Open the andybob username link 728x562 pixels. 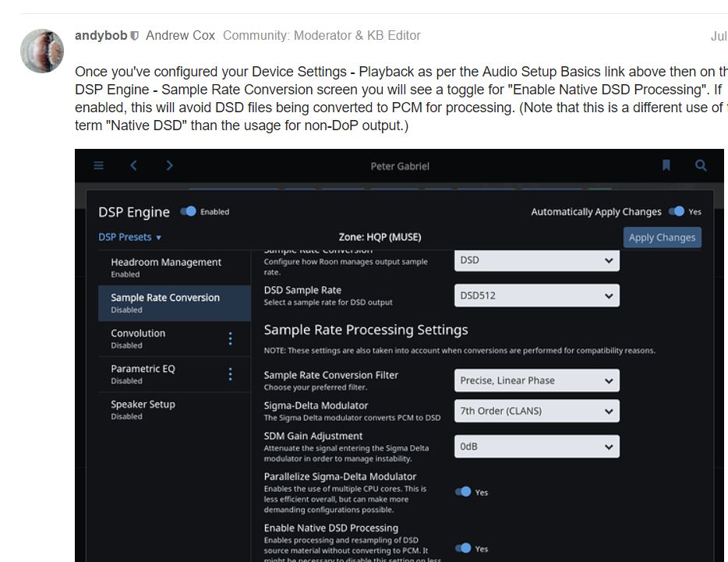[x=101, y=35]
